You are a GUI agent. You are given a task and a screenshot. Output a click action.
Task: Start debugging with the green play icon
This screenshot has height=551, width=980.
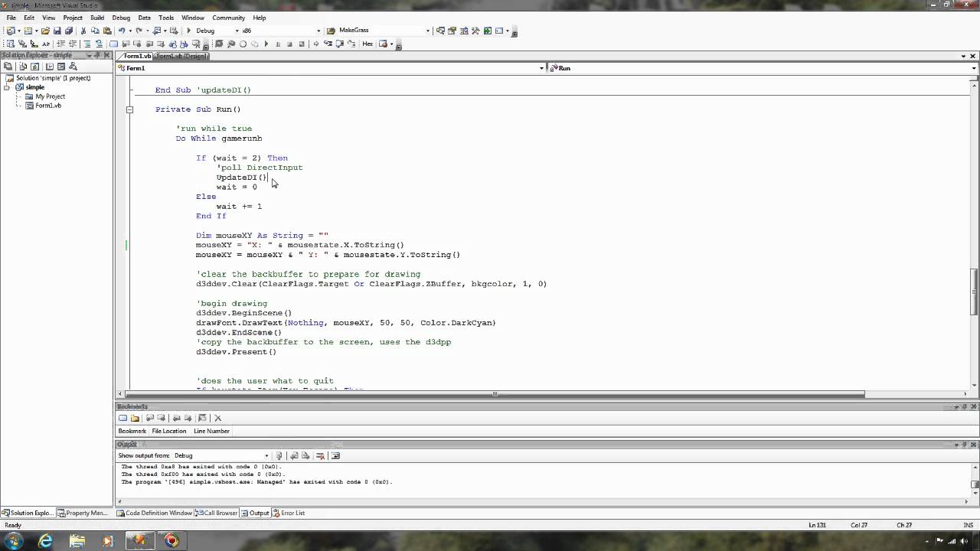[x=189, y=31]
